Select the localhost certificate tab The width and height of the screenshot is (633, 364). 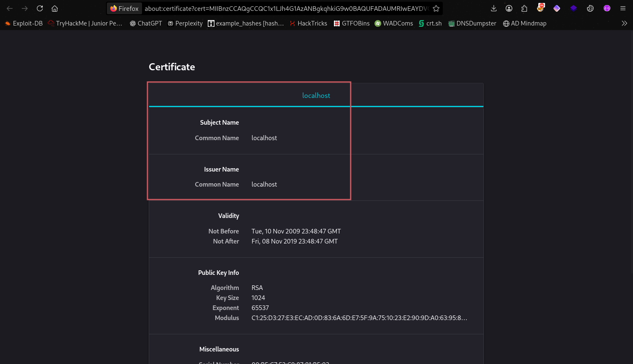(316, 95)
